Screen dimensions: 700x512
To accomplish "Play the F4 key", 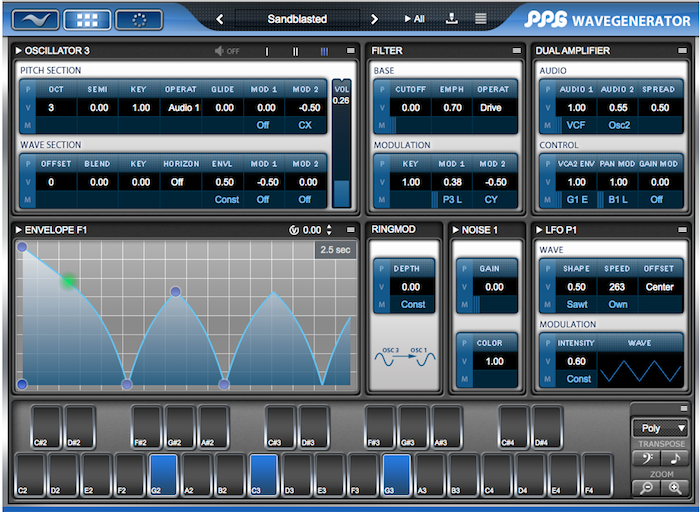I will [x=597, y=475].
